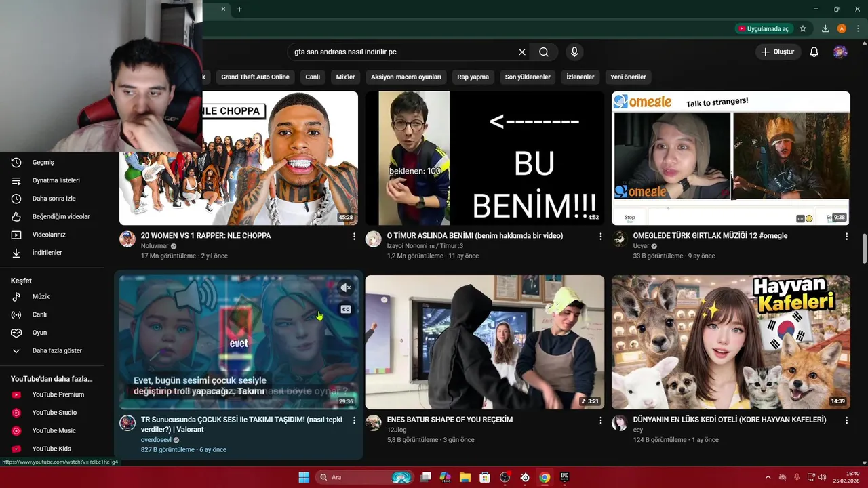The width and height of the screenshot is (868, 488).
Task: Select the Mix'ler filter chip
Action: pos(346,77)
